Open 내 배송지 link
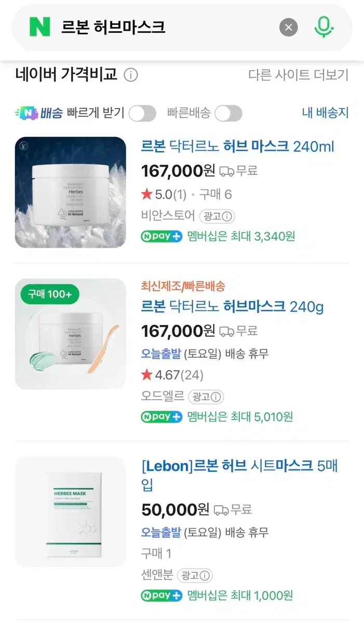The image size is (364, 623). click(x=326, y=113)
